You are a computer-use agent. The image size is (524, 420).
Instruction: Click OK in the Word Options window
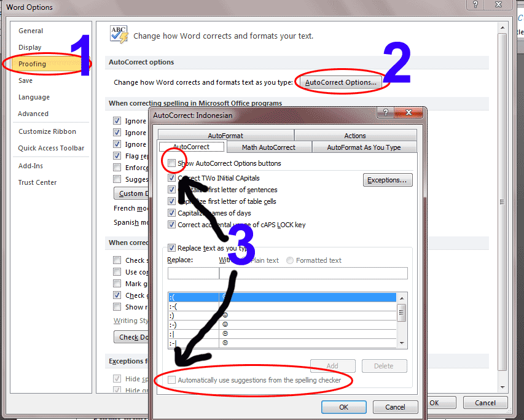442,403
